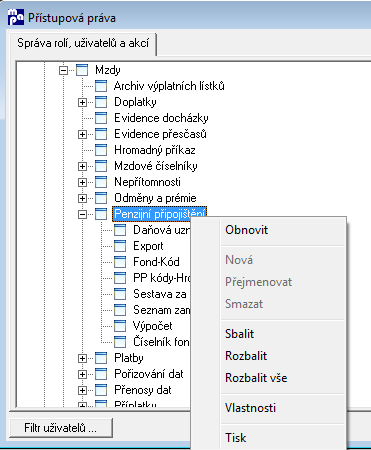Select Pořizování dat in the tree
The height and width of the screenshot is (450, 371).
click(x=148, y=374)
